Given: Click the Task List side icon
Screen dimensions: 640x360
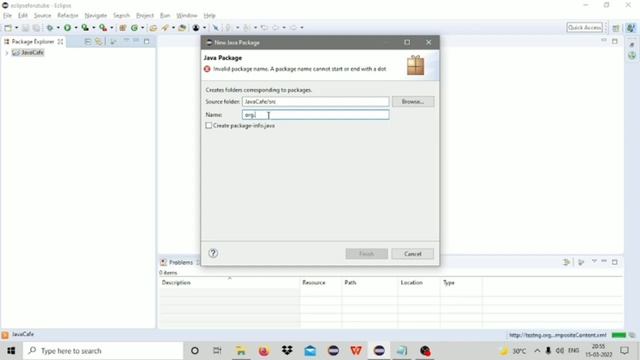Looking at the screenshot, I should [x=632, y=55].
